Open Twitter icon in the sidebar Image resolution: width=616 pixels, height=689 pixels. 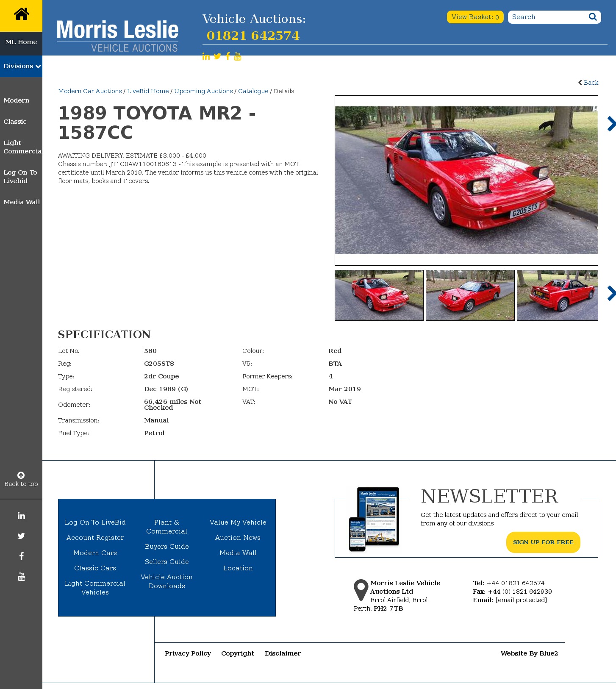[21, 536]
